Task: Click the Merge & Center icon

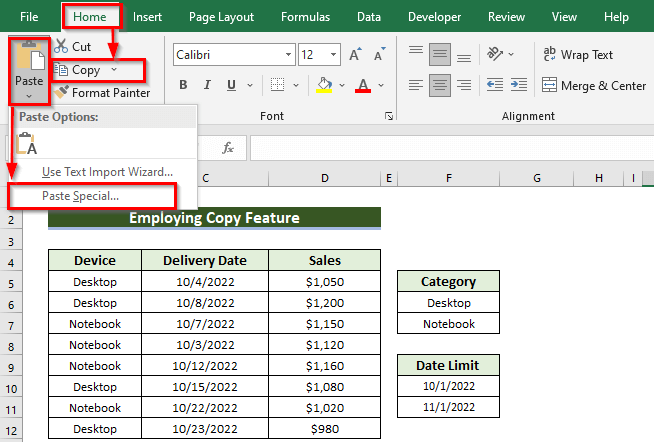Action: pos(550,86)
